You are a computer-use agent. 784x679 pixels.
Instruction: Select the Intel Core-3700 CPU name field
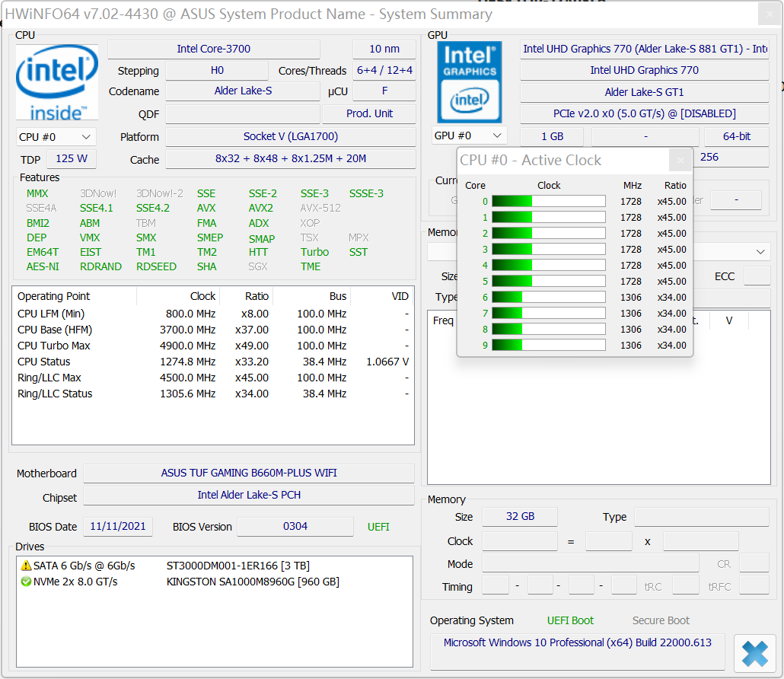click(x=213, y=49)
